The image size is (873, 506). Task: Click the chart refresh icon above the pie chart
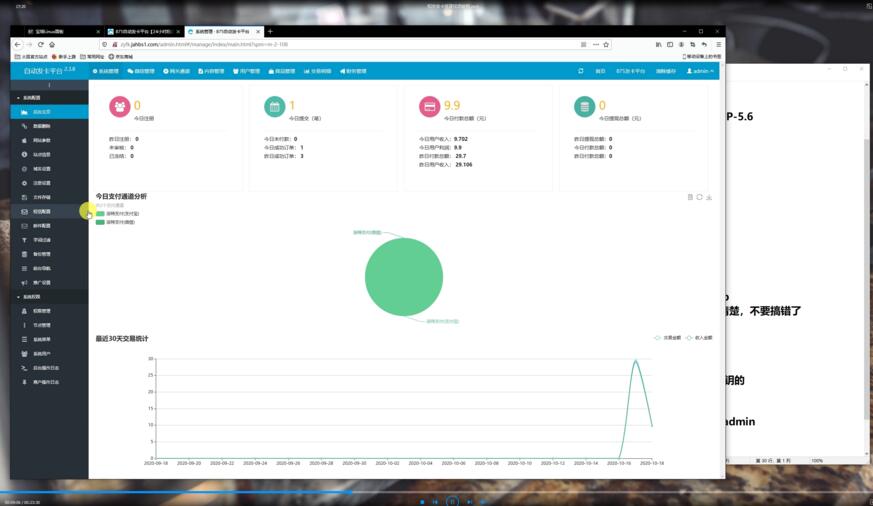pos(699,197)
